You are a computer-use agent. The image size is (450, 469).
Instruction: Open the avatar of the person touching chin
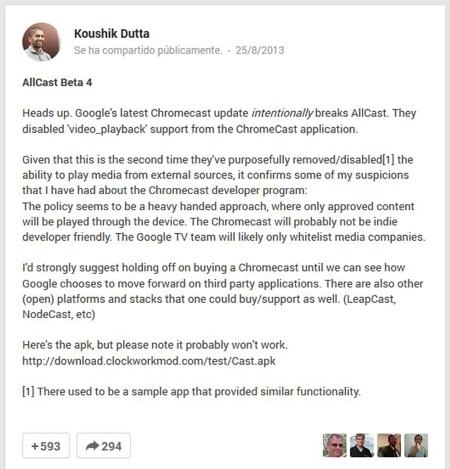click(416, 445)
